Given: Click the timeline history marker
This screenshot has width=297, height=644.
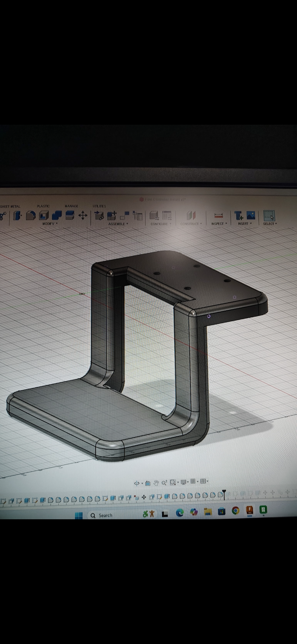Looking at the screenshot, I should tap(224, 494).
